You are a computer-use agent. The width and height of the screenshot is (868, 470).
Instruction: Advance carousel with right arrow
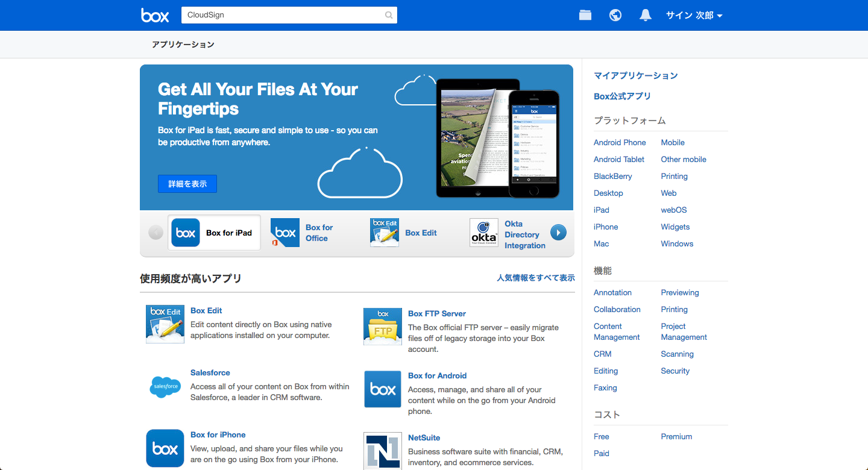(x=558, y=233)
